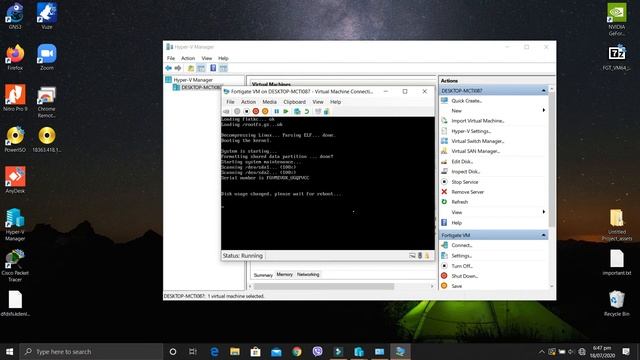640x360 pixels.
Task: Open File menu in Hyper-V Manager
Action: pos(171,58)
